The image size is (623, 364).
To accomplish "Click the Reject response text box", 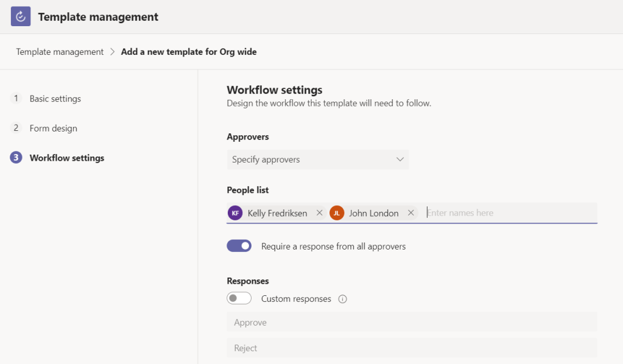I will [x=412, y=348].
